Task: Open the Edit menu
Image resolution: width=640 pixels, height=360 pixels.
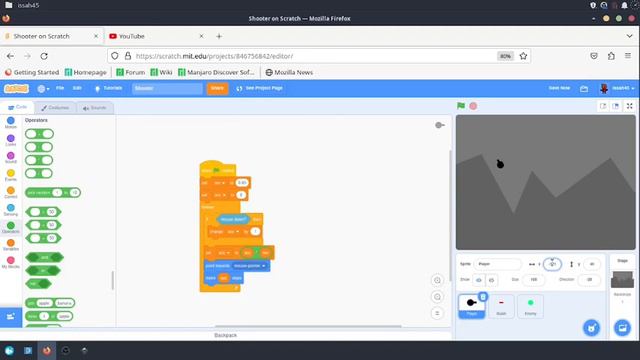Action: pos(77,88)
